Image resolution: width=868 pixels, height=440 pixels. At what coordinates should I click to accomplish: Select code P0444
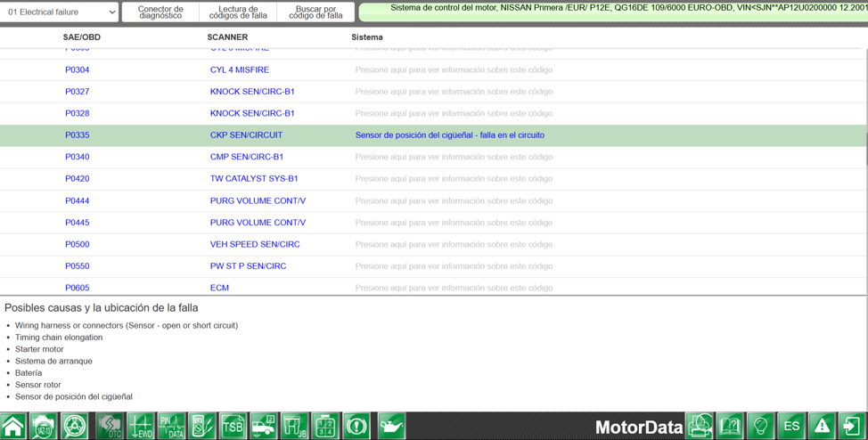point(77,200)
